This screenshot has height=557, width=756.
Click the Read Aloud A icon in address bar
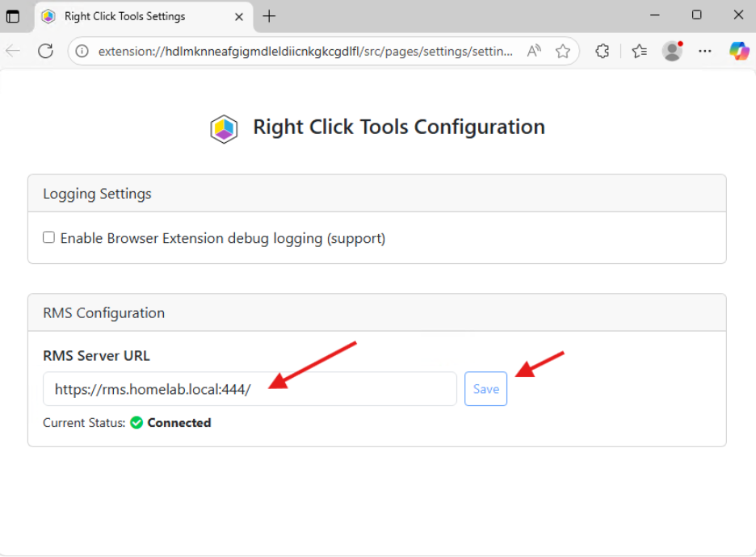pos(533,50)
